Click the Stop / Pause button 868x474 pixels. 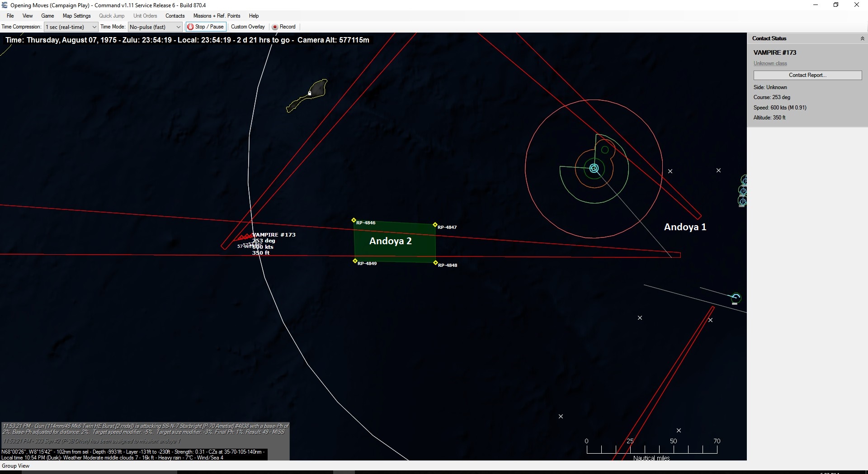tap(206, 27)
